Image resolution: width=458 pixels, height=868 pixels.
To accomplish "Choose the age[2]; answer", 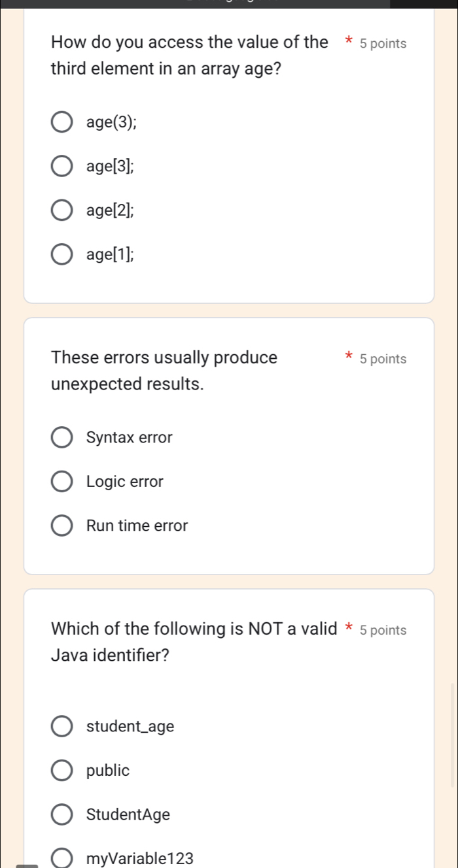I will (x=62, y=210).
